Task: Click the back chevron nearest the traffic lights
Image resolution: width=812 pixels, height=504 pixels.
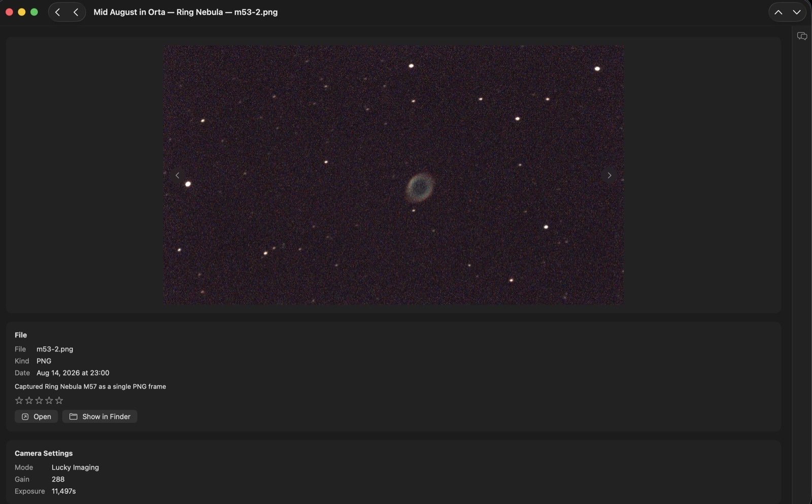Action: (x=58, y=12)
